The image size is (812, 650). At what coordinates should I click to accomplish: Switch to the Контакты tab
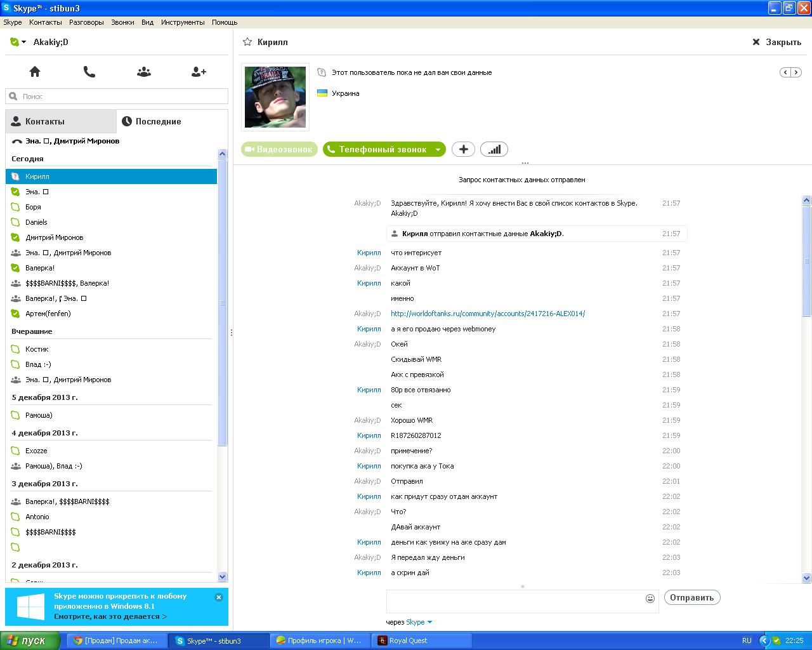[61, 121]
